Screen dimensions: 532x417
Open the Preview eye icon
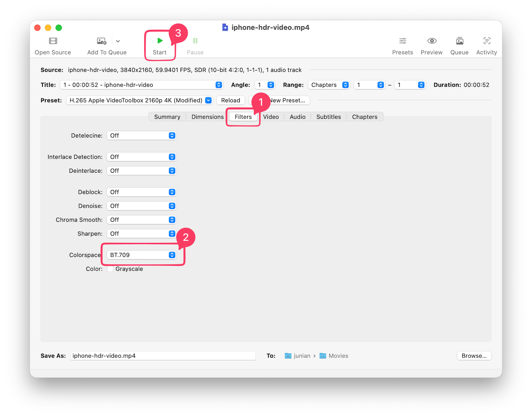pyautogui.click(x=432, y=41)
